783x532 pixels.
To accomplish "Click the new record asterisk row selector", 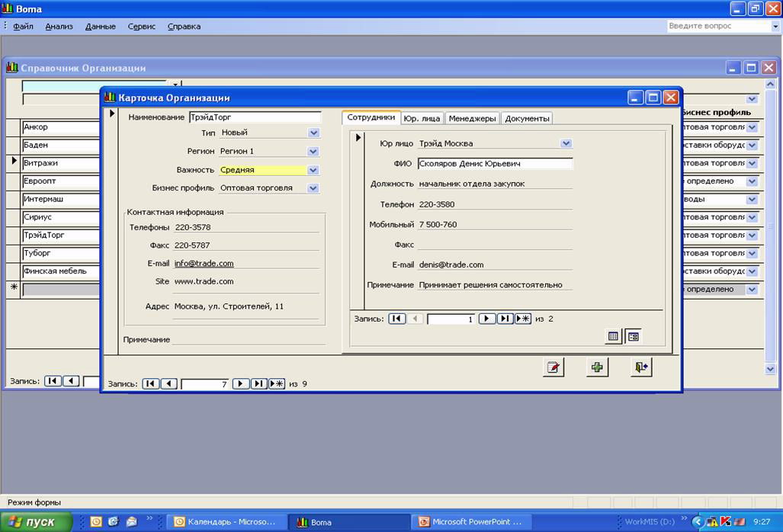I will point(14,287).
